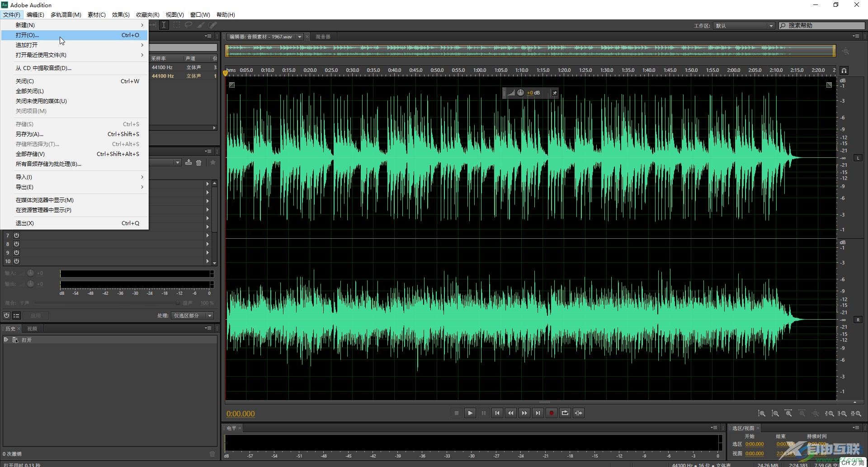Zoom in time icon
This screenshot has height=467, width=868.
point(788,414)
